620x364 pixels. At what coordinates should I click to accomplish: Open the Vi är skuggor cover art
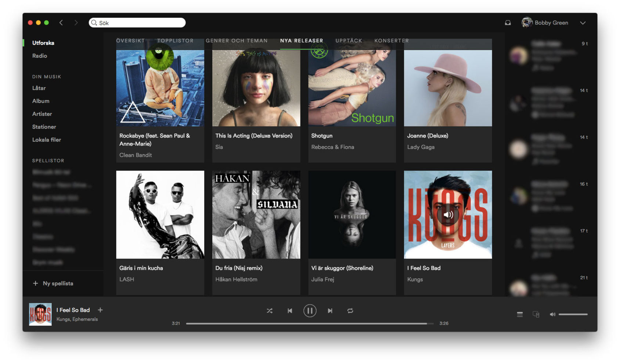(352, 215)
